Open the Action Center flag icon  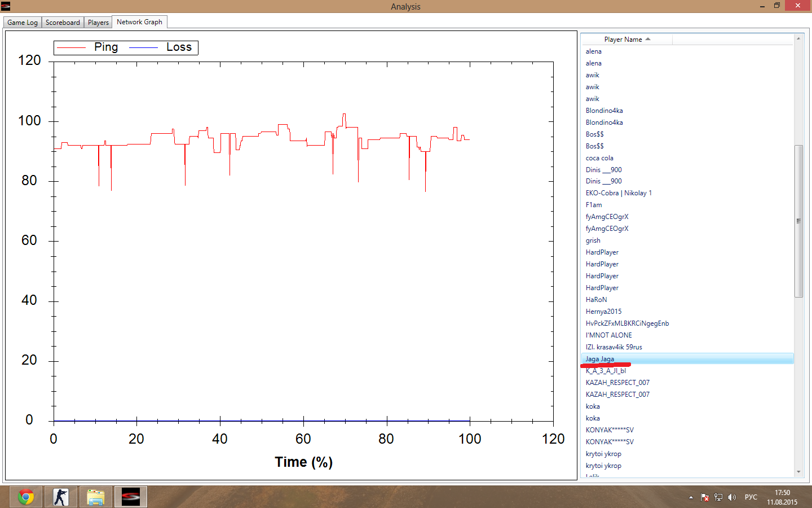(705, 497)
